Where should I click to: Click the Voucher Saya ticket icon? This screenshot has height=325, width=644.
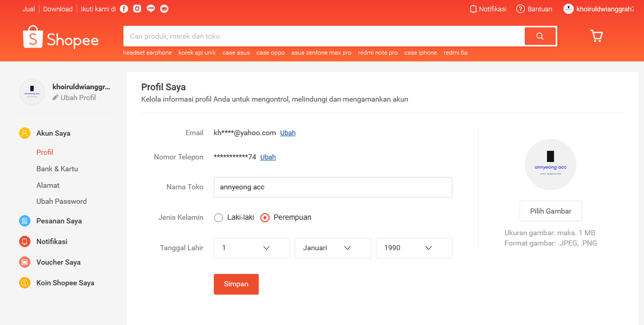(x=24, y=262)
